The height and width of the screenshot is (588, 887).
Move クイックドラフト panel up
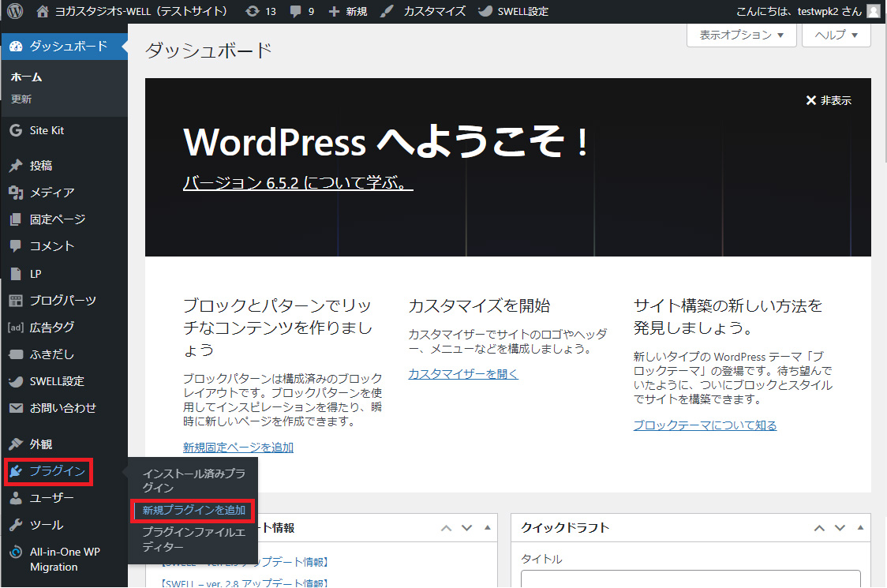[819, 528]
